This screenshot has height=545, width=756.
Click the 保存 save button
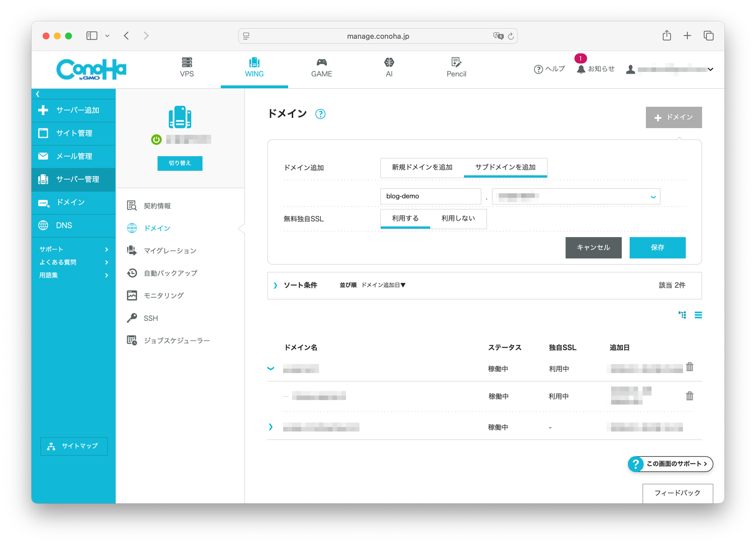point(657,248)
